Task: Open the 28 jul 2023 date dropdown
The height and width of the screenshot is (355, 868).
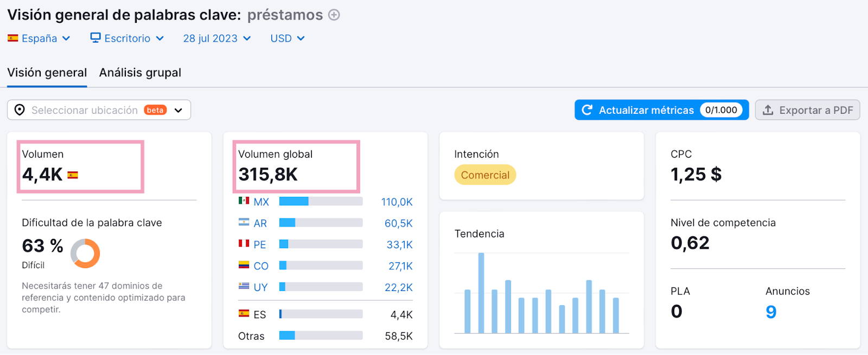Action: (x=217, y=38)
